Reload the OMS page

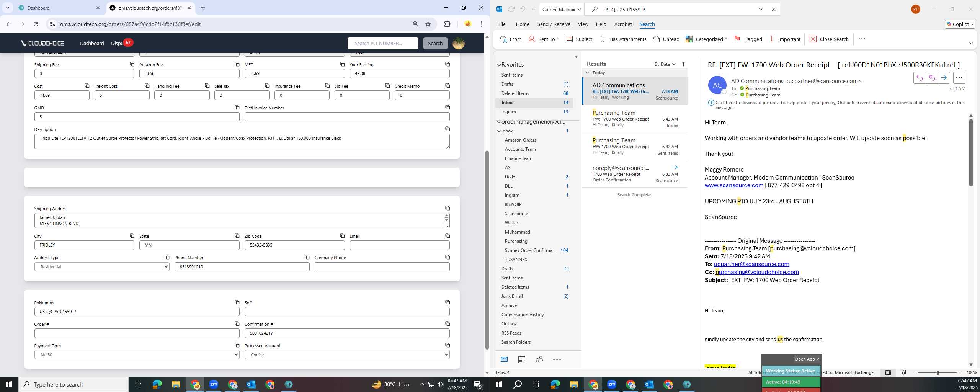(36, 24)
